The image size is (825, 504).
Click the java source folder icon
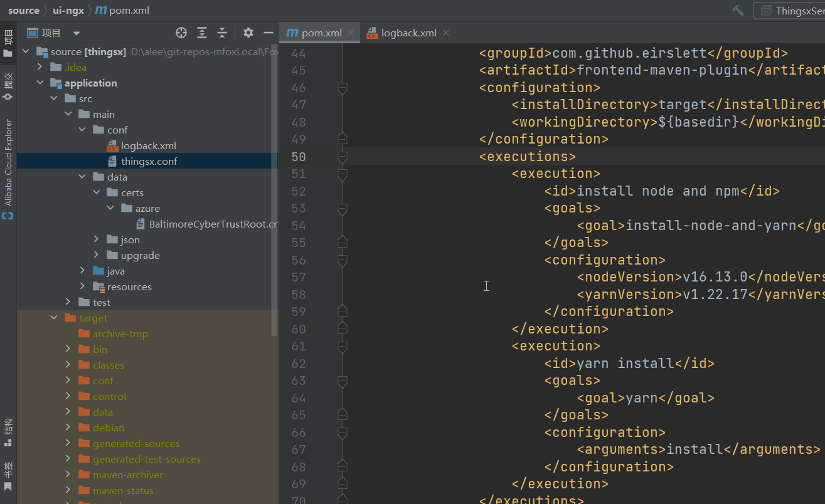(x=98, y=271)
